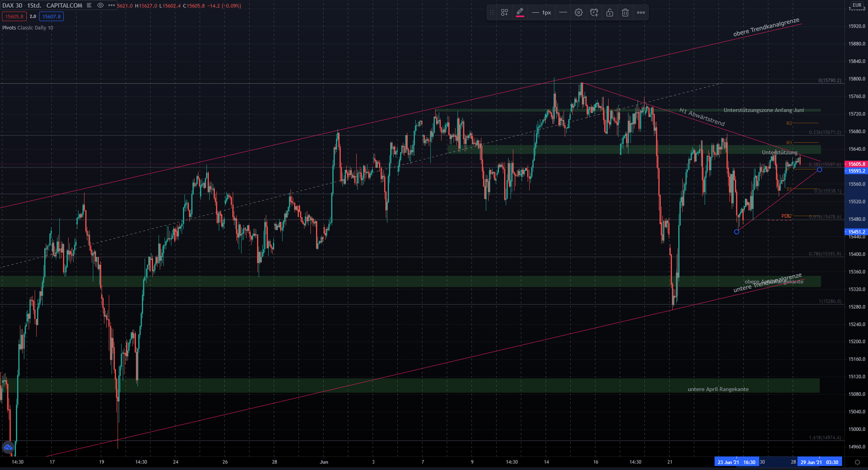Open more menu next to symbol title
Viewport: 868px width, 470px height.
point(112,5)
